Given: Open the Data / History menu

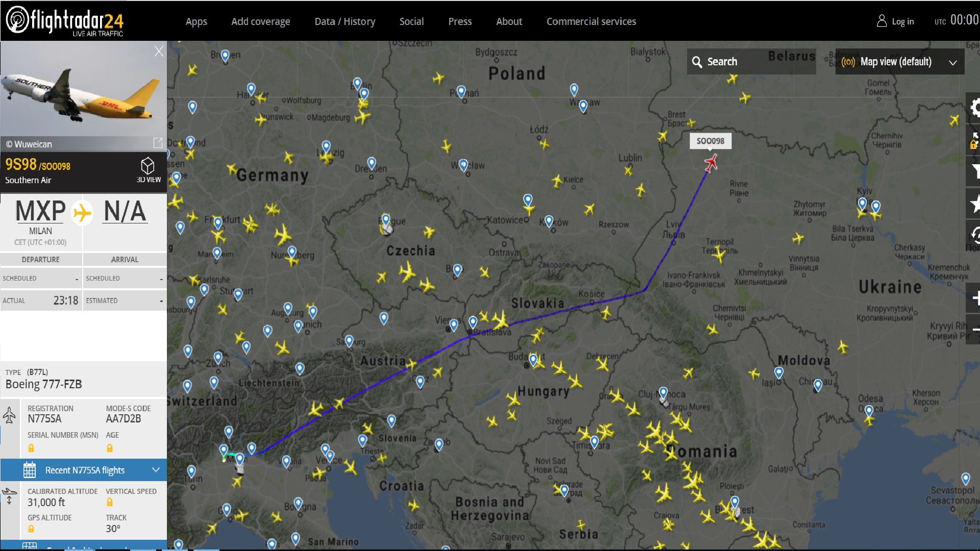Looking at the screenshot, I should click(345, 21).
